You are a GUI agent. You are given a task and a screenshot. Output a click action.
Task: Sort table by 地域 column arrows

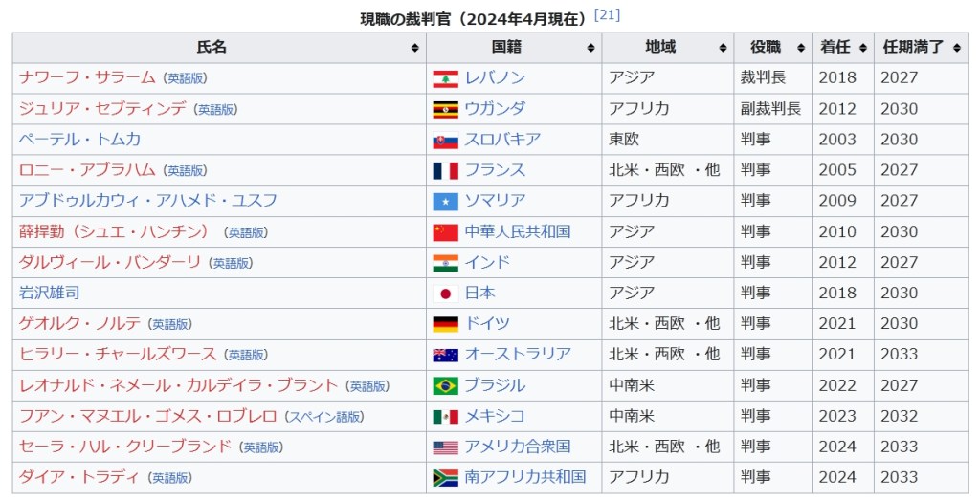pyautogui.click(x=723, y=48)
